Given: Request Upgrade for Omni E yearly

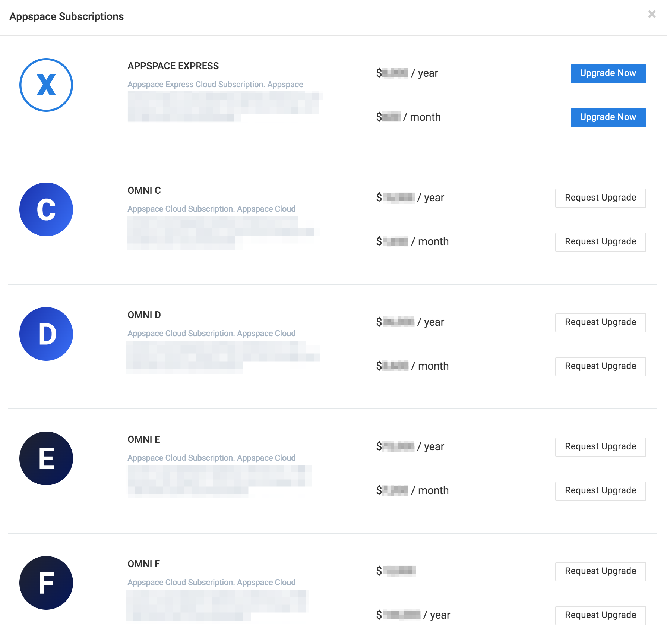Looking at the screenshot, I should [x=600, y=447].
